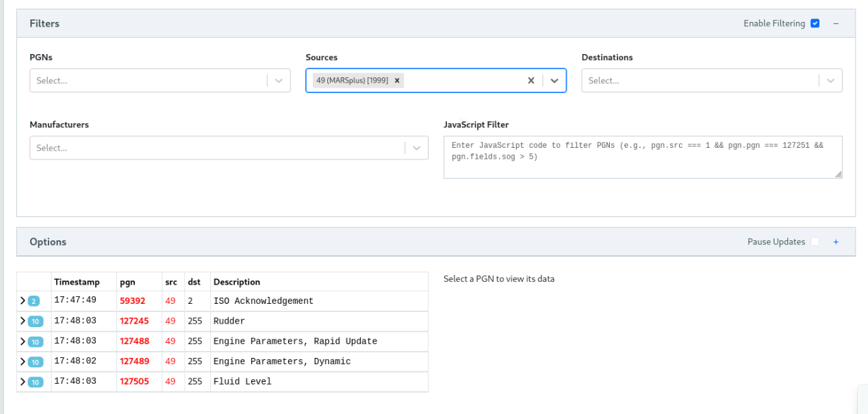Screen dimensions: 868x414
Task: Expand the Engine Parameters, Rapid Update row
Action: coord(23,341)
